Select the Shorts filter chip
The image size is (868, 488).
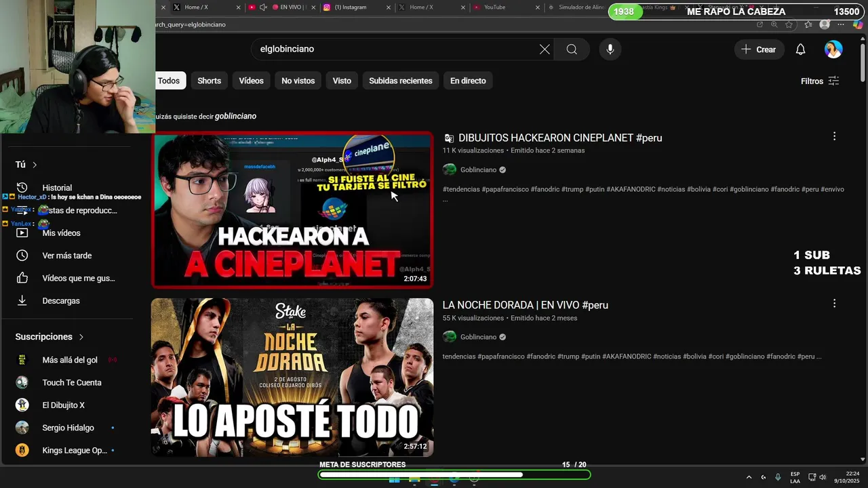[x=209, y=81]
